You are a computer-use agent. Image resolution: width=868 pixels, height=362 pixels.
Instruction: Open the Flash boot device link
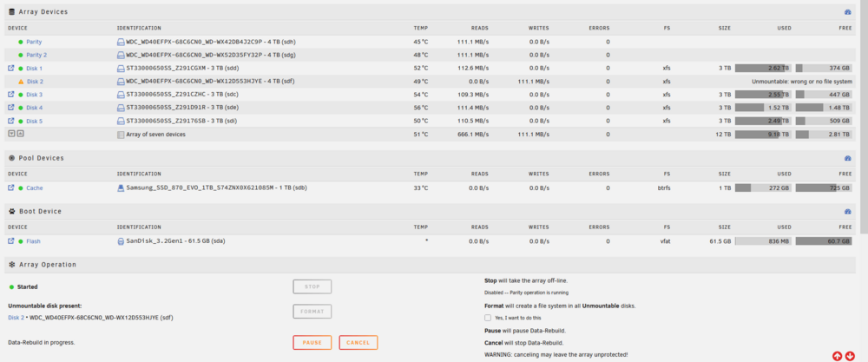[33, 241]
